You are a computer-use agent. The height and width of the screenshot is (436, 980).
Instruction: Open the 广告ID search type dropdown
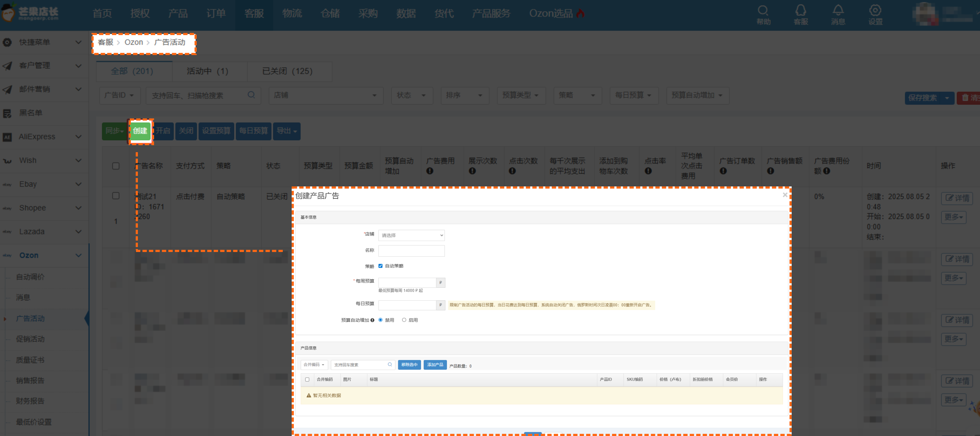tap(120, 95)
